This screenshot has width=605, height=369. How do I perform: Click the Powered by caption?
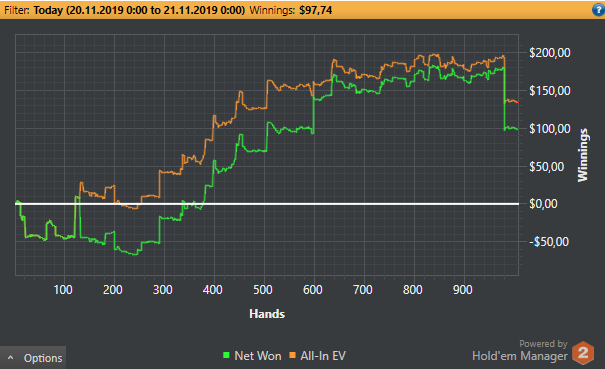[543, 344]
